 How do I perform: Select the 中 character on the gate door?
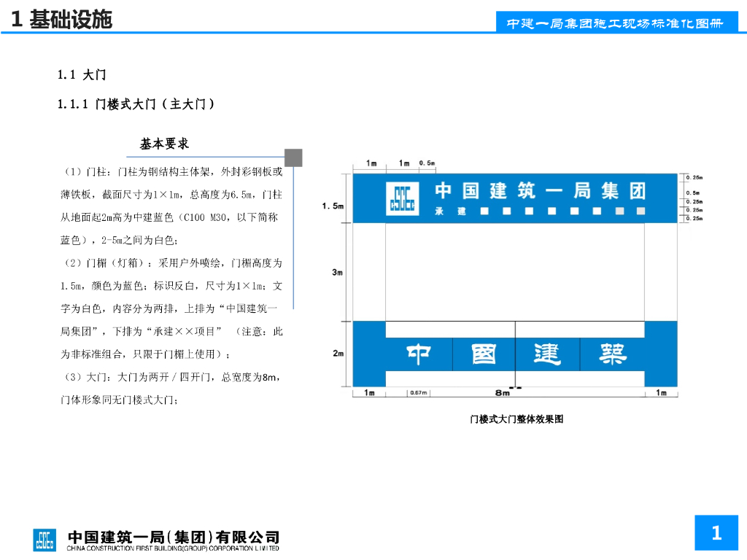(x=419, y=354)
